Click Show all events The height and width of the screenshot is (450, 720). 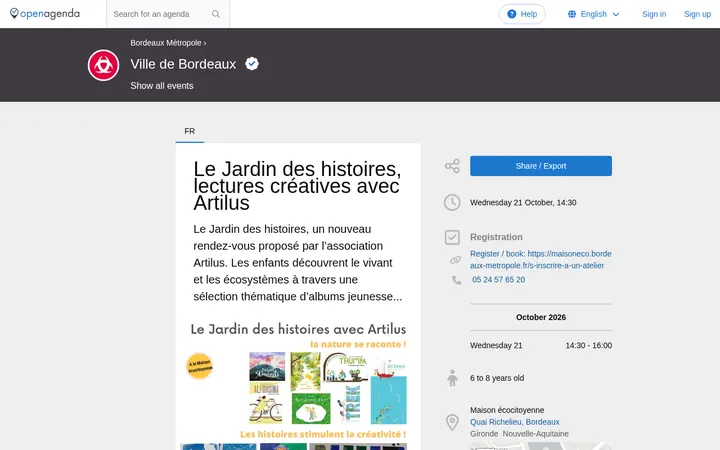tap(162, 86)
